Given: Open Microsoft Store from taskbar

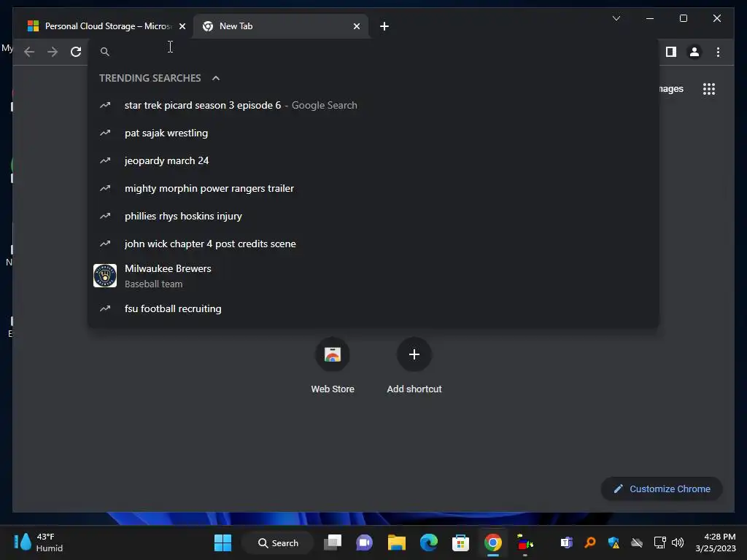Looking at the screenshot, I should (x=461, y=542).
